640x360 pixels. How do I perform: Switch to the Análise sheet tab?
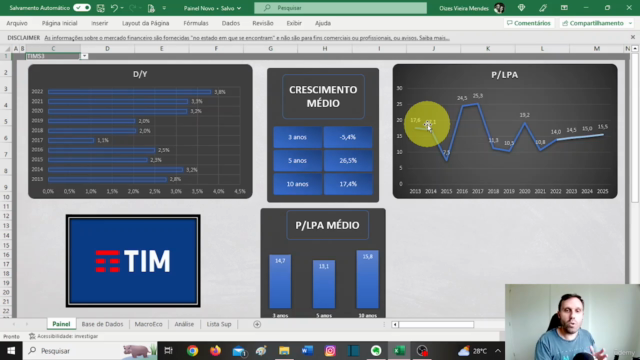184,324
